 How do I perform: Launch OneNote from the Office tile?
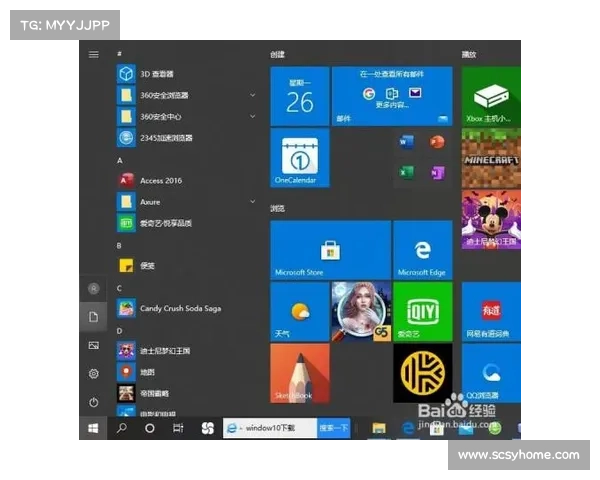[x=437, y=173]
